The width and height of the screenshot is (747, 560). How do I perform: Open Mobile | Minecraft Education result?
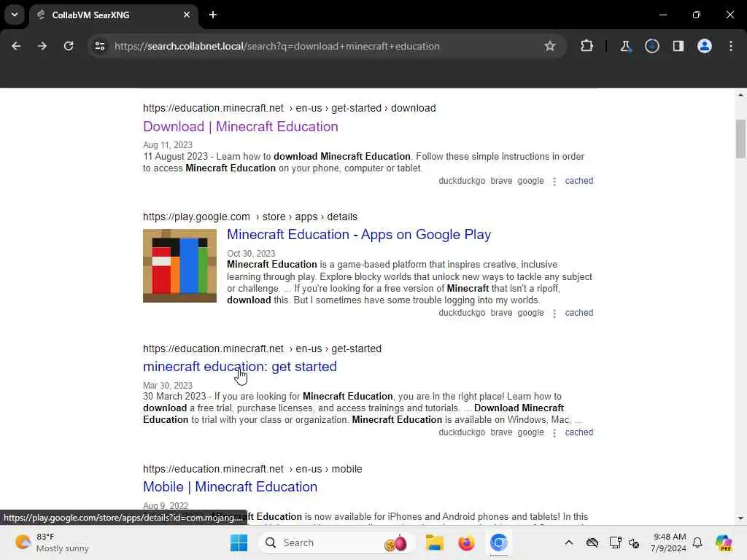[230, 486]
